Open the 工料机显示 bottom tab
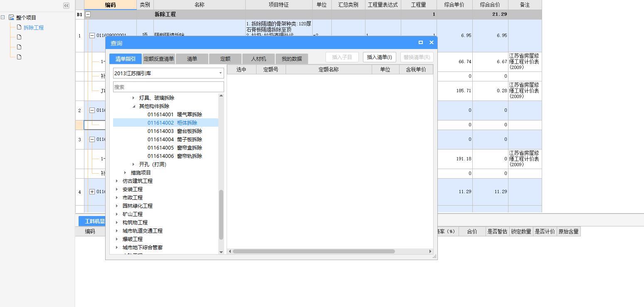 coord(92,221)
